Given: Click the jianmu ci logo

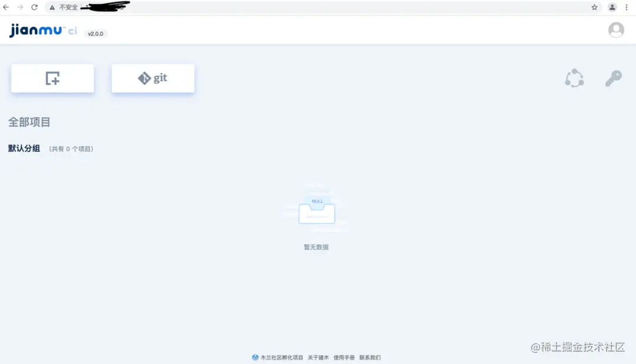Looking at the screenshot, I should [43, 30].
